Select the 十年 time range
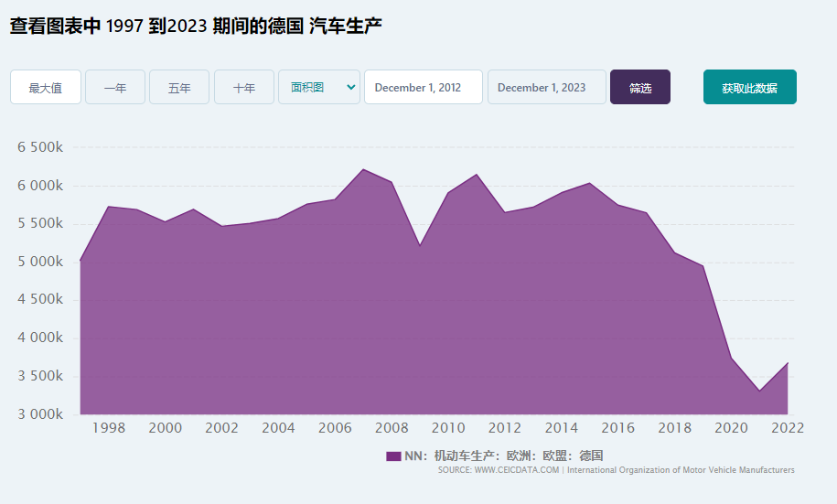The width and height of the screenshot is (837, 504). (244, 87)
